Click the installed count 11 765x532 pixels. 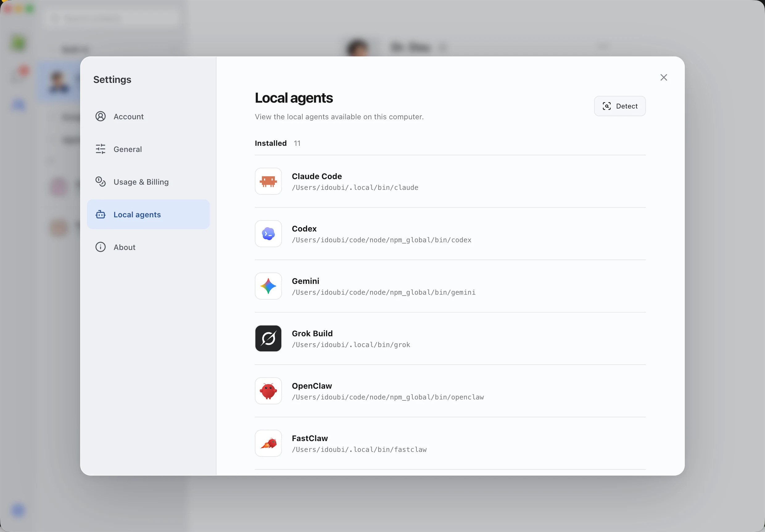point(297,143)
